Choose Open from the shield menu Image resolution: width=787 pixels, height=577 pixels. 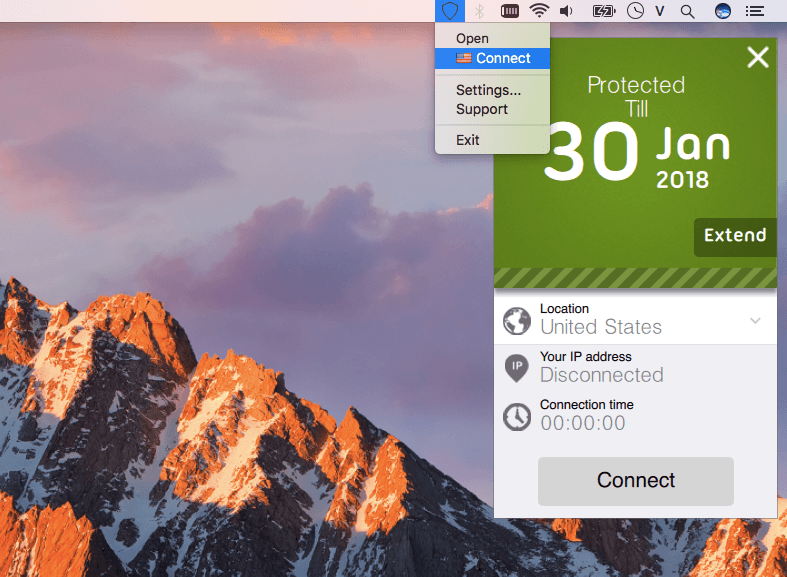(x=492, y=38)
